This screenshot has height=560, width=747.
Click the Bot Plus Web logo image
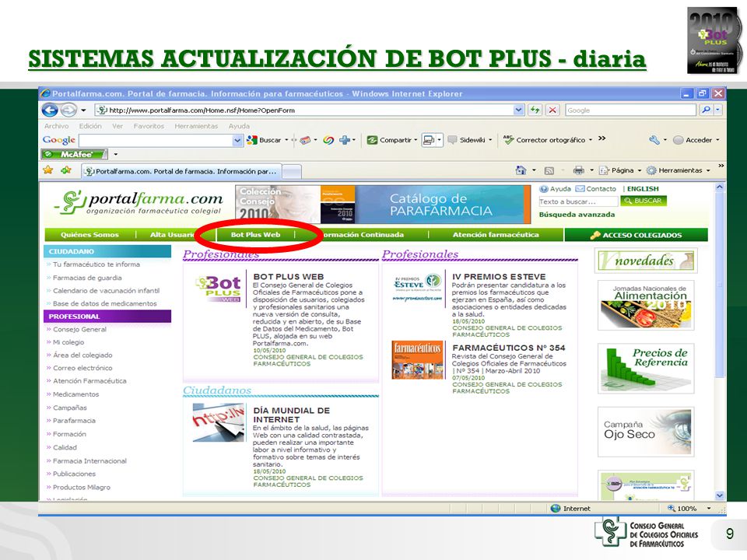tap(218, 289)
